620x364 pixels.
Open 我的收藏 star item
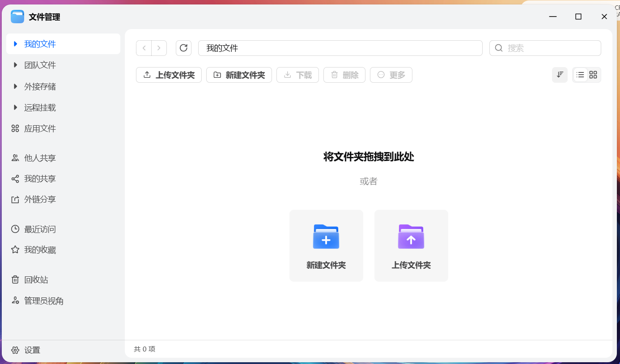point(40,250)
